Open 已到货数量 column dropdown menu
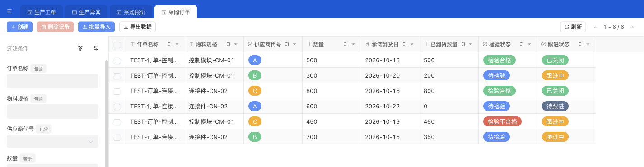This screenshot has height=167, width=644. tap(471, 44)
